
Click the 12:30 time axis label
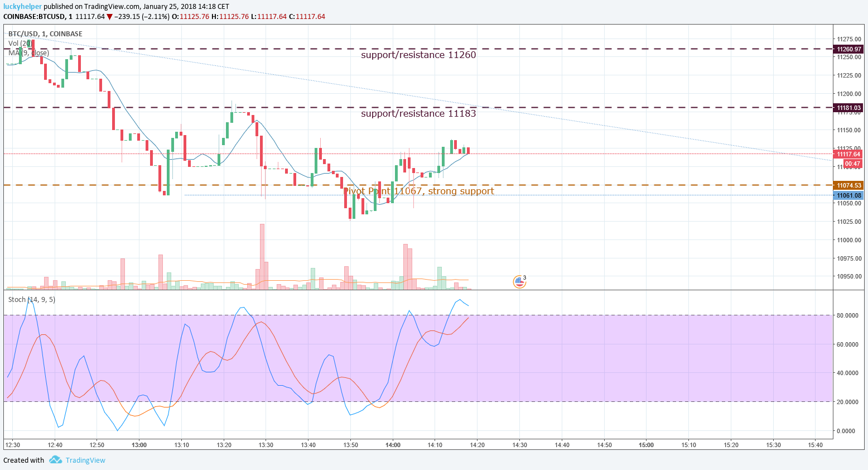[12, 445]
